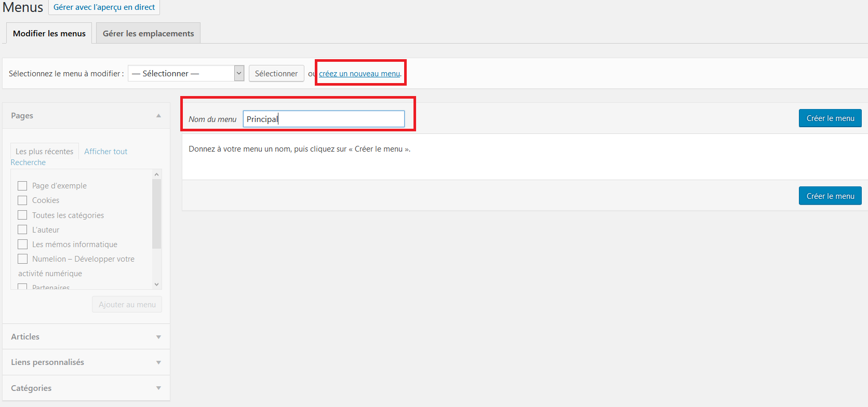Screen dimensions: 868x407
Task: Click Gérer avec l'aperçu en direct
Action: (104, 7)
